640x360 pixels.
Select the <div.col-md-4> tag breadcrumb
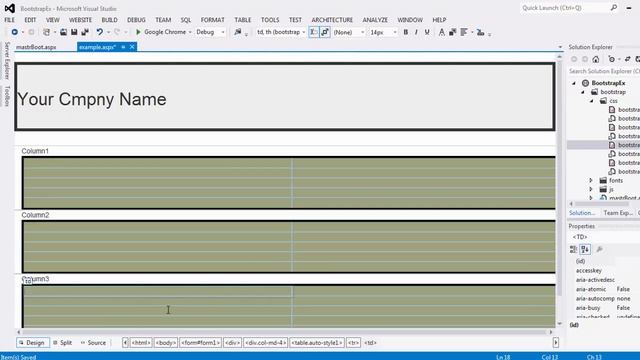point(265,343)
